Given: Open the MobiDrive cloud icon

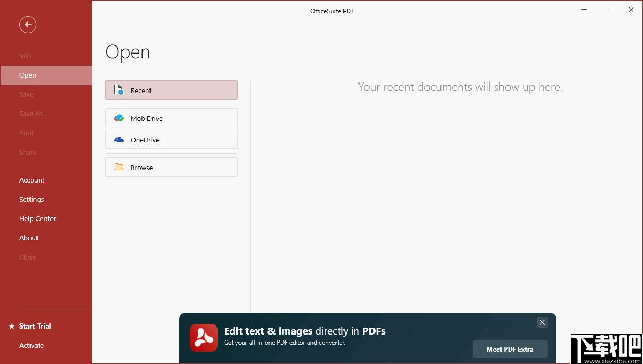Looking at the screenshot, I should [119, 118].
